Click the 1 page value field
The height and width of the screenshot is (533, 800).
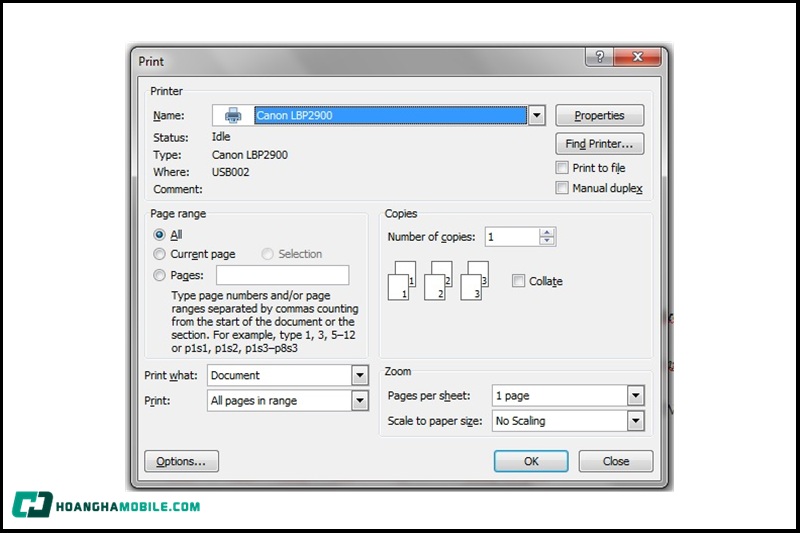(560, 396)
